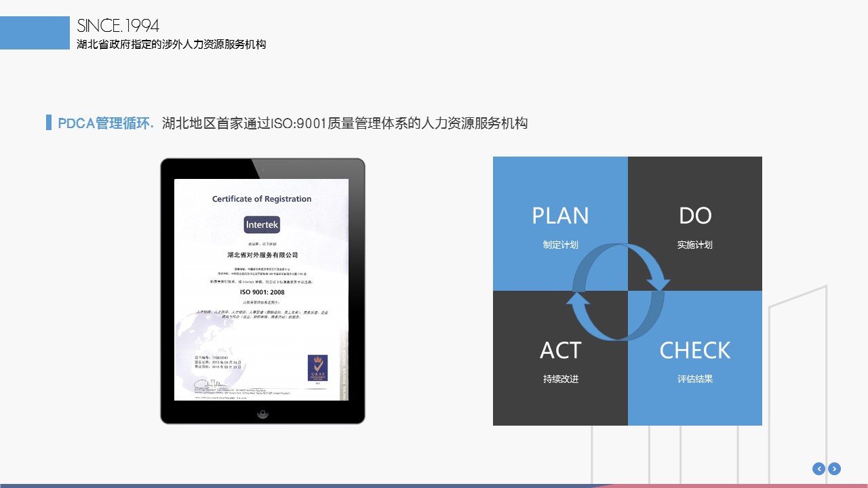Click the SINCE.1994 header title
This screenshot has width=868, height=488.
[x=118, y=26]
